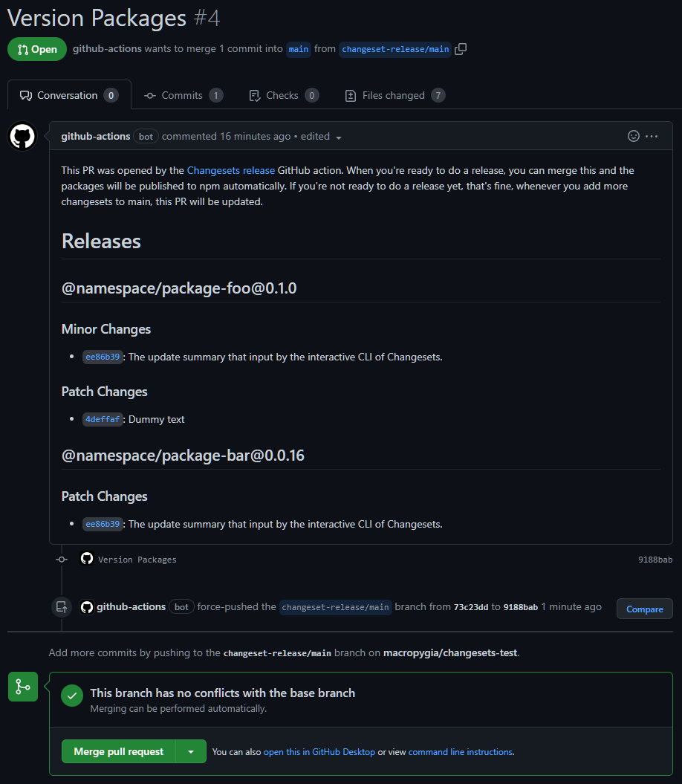This screenshot has width=682, height=784.
Task: Open commit ee86b39 under Minor Changes
Action: tap(103, 357)
